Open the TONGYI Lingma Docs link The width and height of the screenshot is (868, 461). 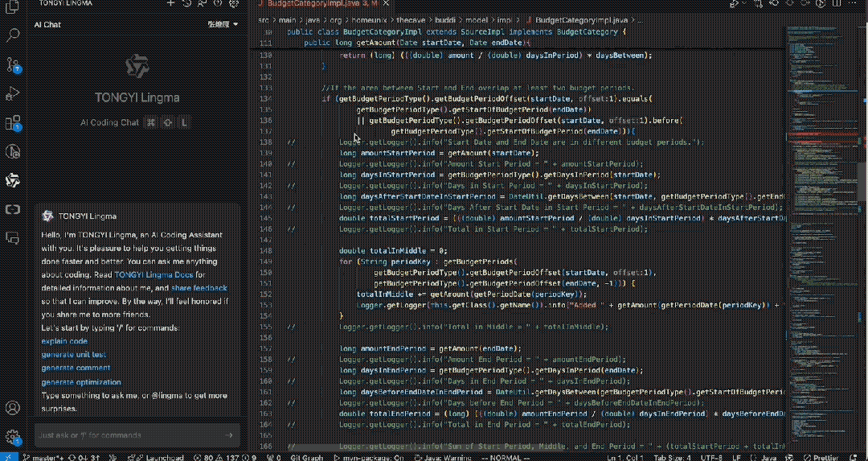152,275
